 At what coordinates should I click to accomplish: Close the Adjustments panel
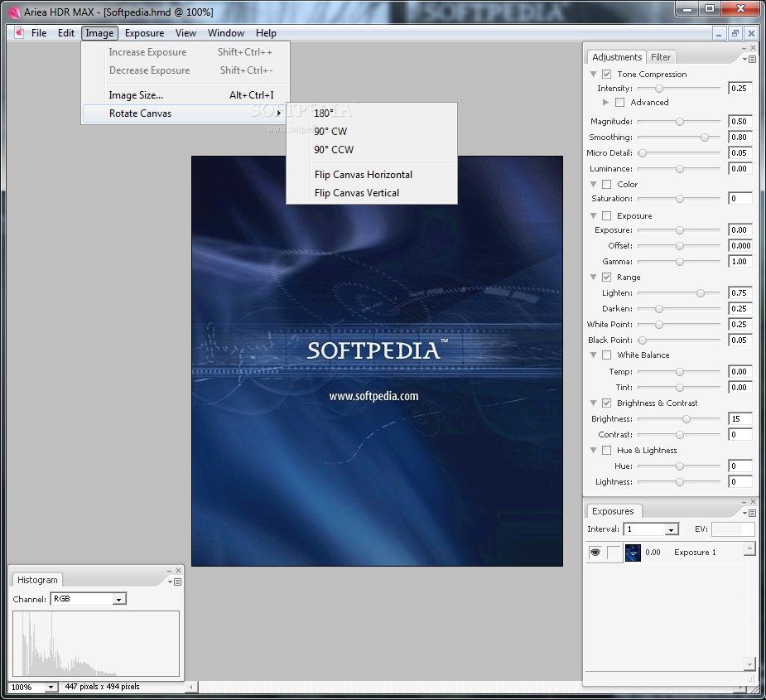(754, 48)
